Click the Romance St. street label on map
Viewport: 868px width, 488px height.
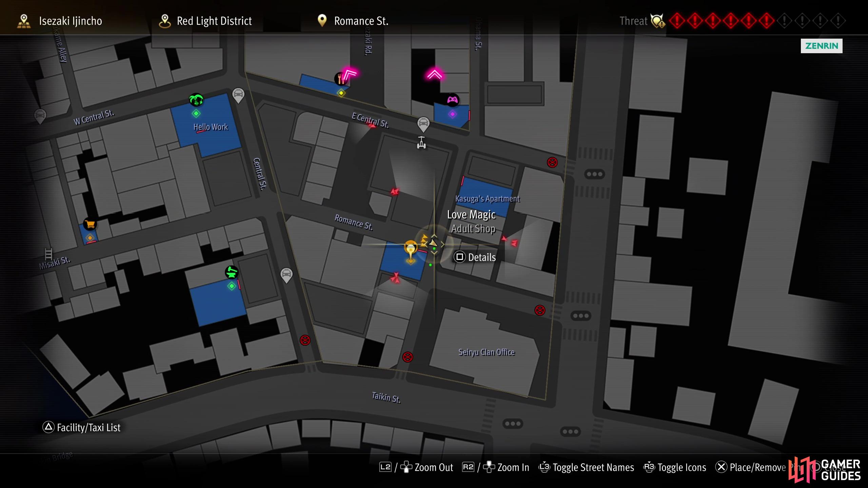pos(354,222)
